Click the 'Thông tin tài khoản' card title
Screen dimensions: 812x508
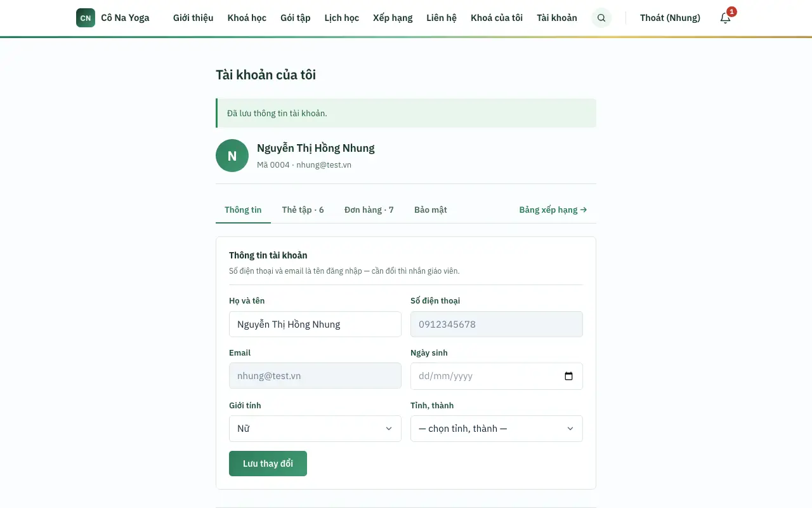click(268, 255)
